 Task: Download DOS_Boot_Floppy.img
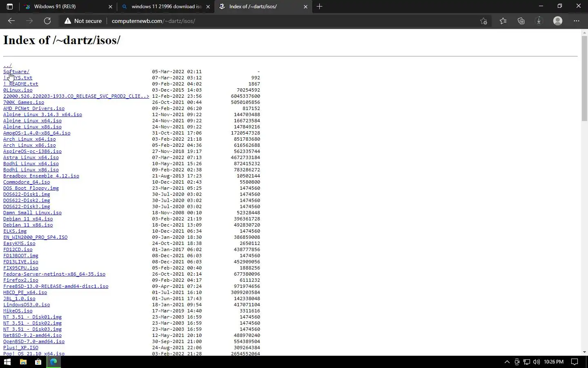[x=31, y=188]
